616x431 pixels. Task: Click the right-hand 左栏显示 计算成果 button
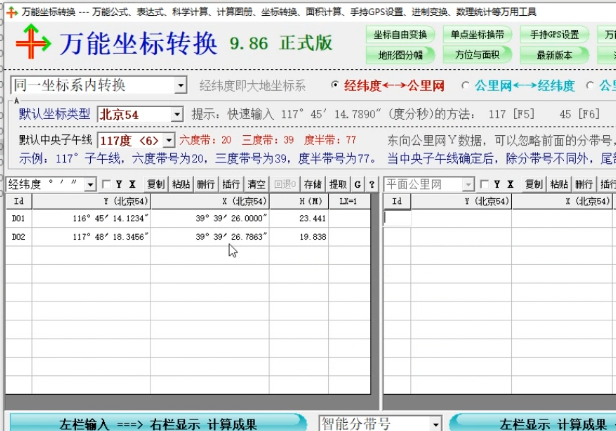533,423
